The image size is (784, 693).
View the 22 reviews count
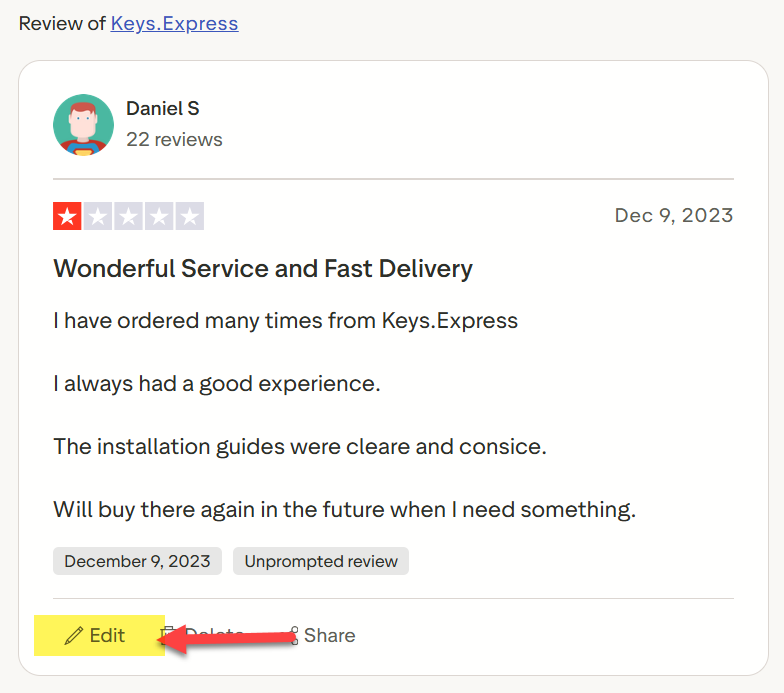174,140
